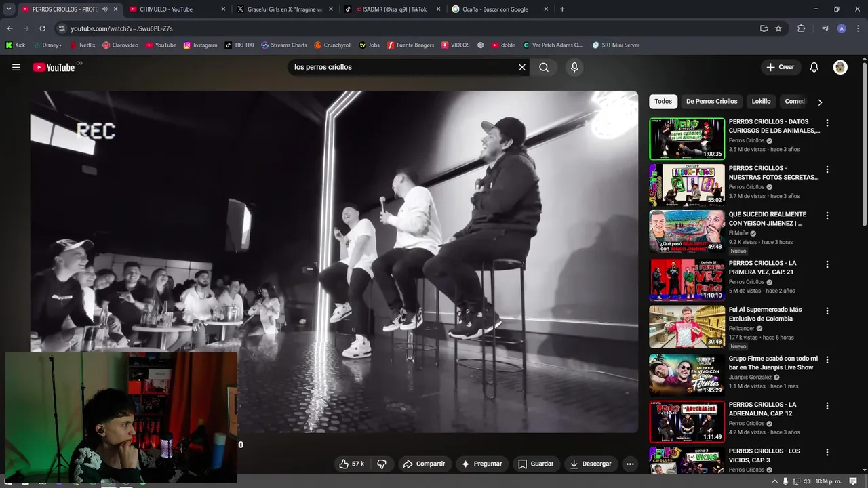Go to the YouTube home logo

54,67
